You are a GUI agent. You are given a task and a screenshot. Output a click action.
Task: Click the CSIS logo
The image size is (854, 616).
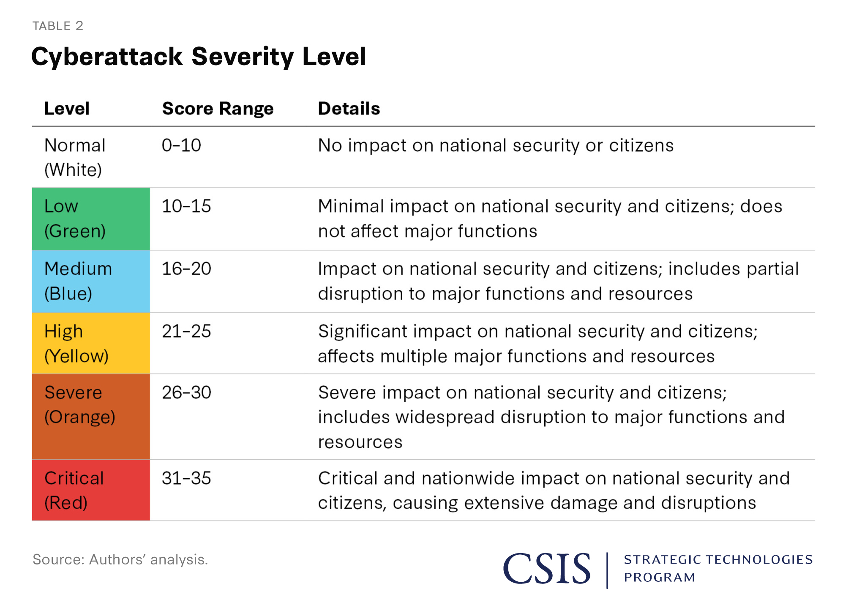pos(546,569)
